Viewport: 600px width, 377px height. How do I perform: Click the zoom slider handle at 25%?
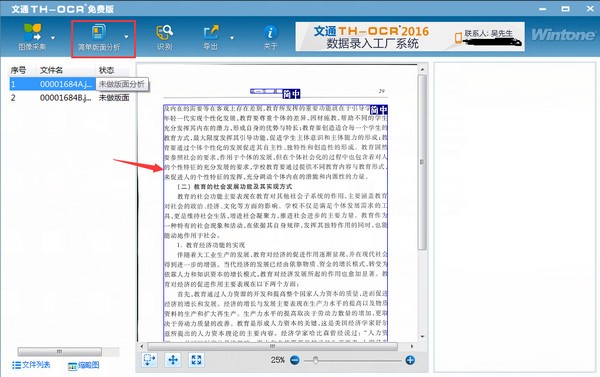pyautogui.click(x=315, y=360)
